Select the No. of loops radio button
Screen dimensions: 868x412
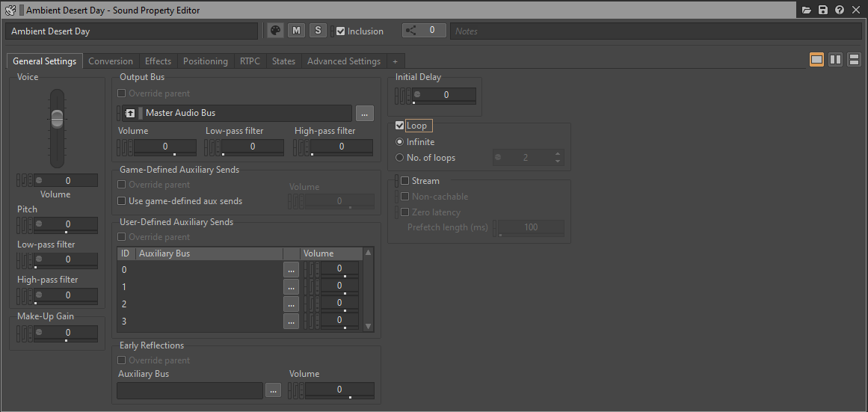(x=400, y=158)
